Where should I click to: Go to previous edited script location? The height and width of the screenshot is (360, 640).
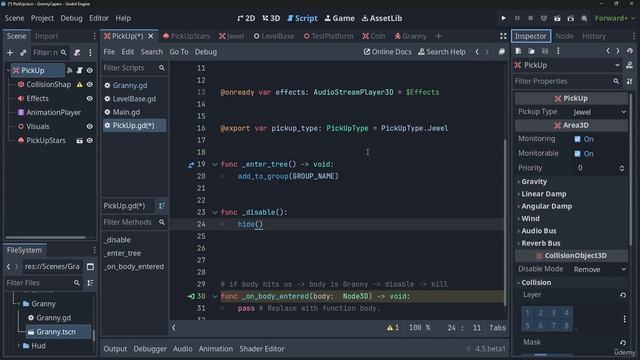tap(477, 52)
